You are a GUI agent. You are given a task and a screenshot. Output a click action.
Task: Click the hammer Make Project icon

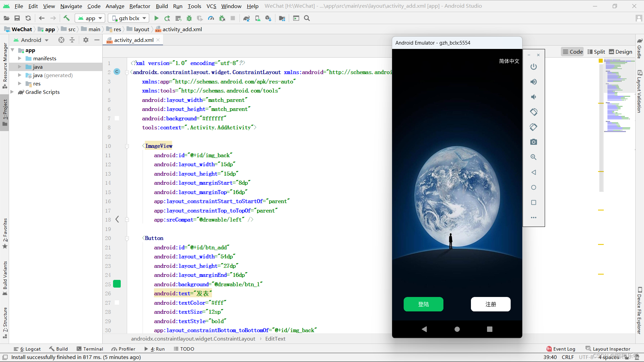(x=66, y=18)
